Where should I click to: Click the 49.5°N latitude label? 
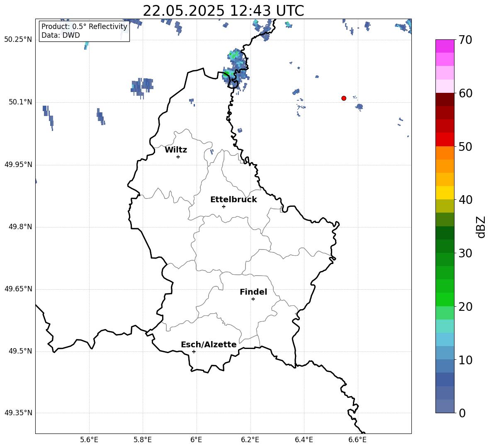click(20, 351)
